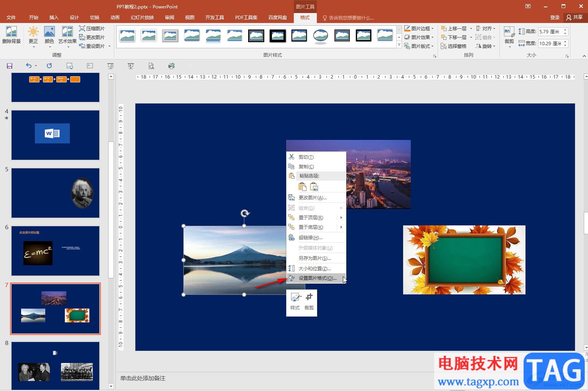Click the slide panel scroll down arrow
Image resolution: width=588 pixels, height=391 pixels.
[x=111, y=386]
